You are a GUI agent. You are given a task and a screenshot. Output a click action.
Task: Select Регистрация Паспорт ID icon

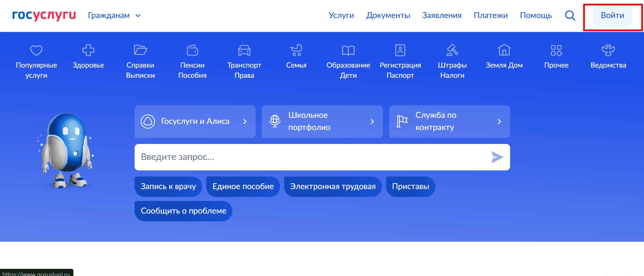coord(400,50)
